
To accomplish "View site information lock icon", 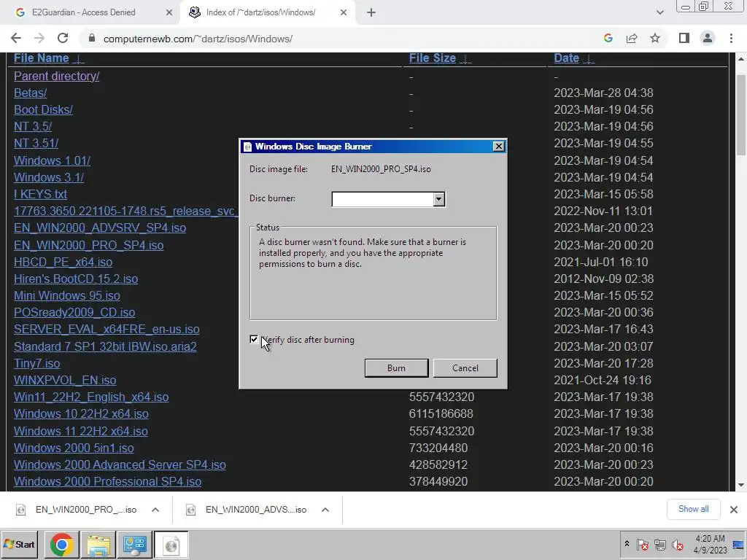I will coord(92,39).
